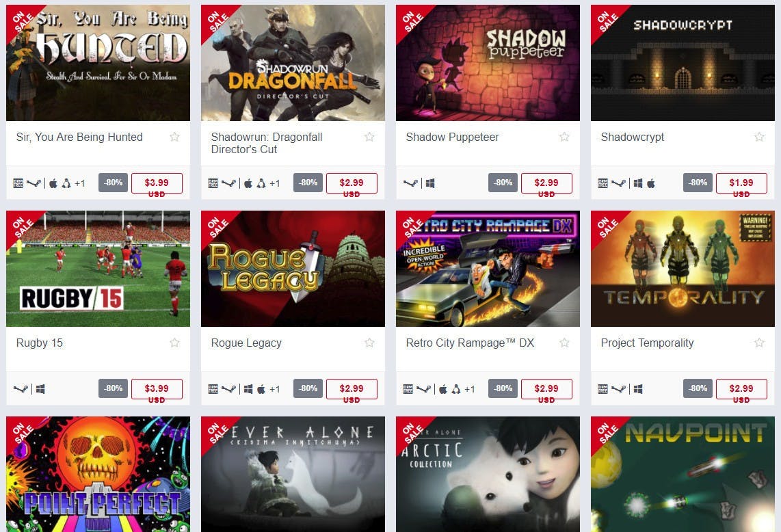Open the Rogue Legacy title link
Image resolution: width=781 pixels, height=532 pixels.
[x=246, y=343]
